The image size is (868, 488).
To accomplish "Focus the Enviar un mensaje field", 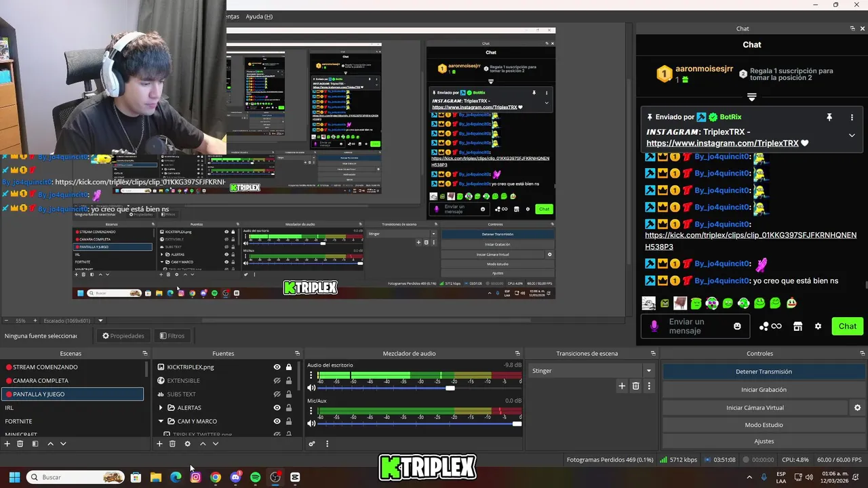I will pos(696,326).
